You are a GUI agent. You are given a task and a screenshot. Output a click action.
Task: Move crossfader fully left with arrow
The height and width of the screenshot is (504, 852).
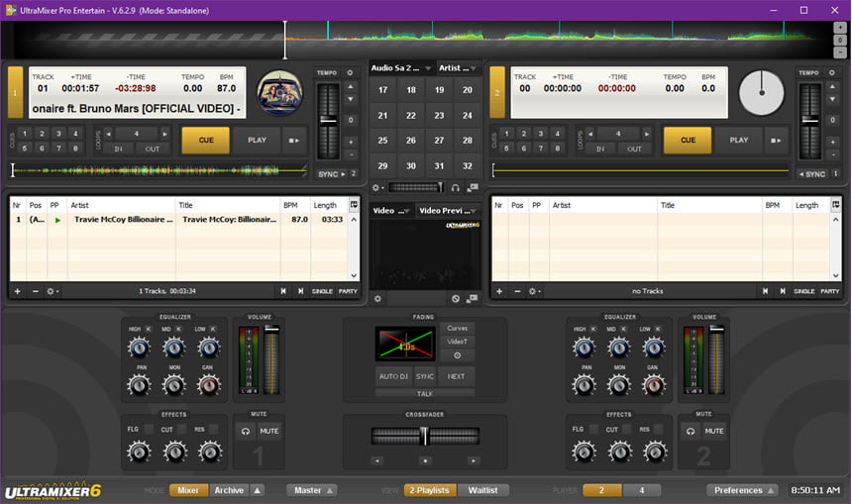pyautogui.click(x=377, y=460)
